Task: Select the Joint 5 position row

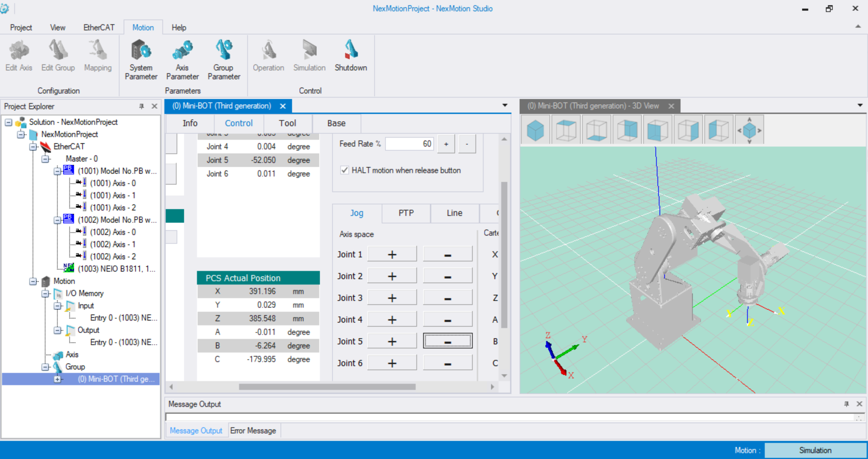Action: click(x=258, y=160)
